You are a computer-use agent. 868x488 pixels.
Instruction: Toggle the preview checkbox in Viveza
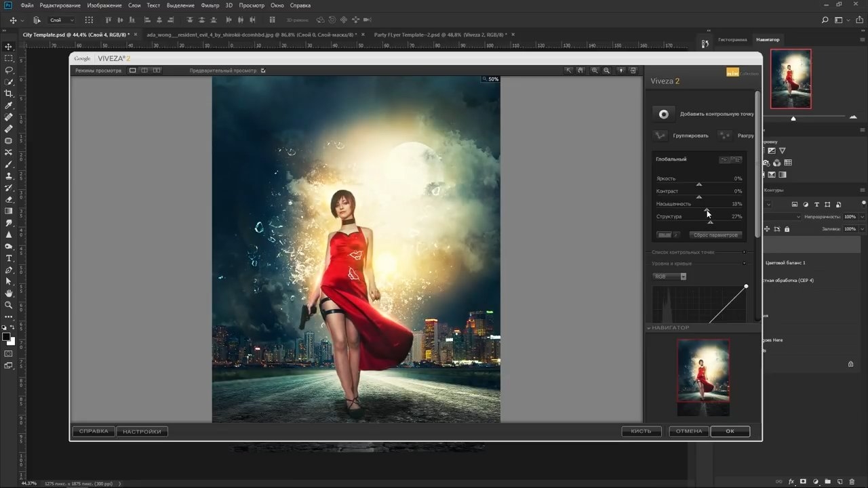(x=263, y=70)
